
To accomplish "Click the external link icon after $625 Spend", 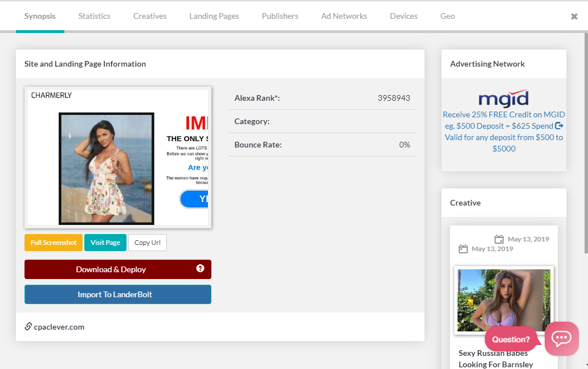I will [559, 126].
